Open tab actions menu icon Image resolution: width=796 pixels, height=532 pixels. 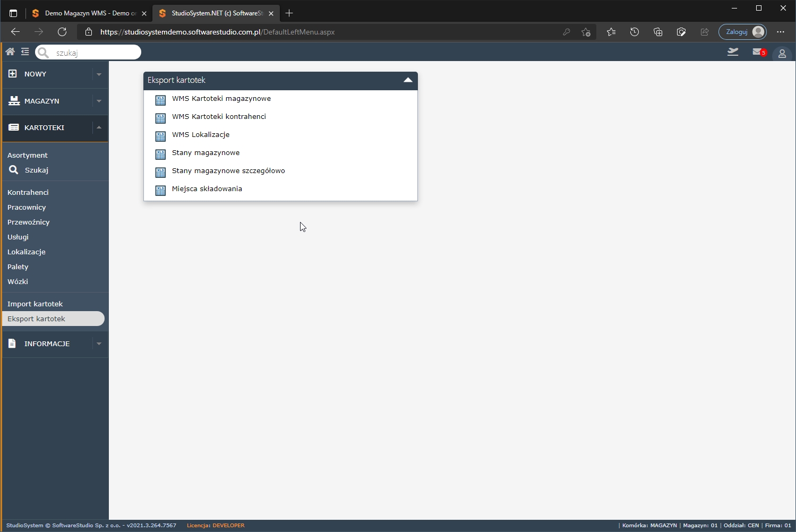tap(13, 13)
